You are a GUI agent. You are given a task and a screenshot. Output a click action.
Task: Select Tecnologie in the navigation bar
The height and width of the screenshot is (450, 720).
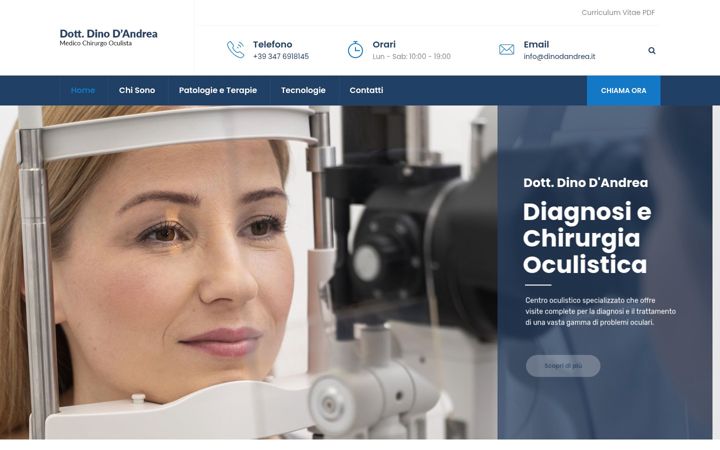pyautogui.click(x=303, y=90)
